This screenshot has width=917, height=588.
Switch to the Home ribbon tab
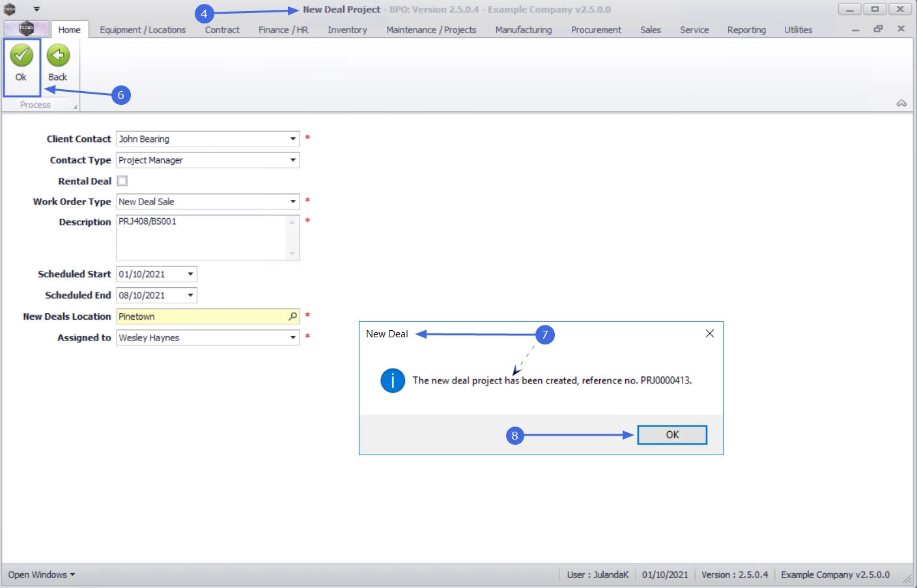(69, 29)
